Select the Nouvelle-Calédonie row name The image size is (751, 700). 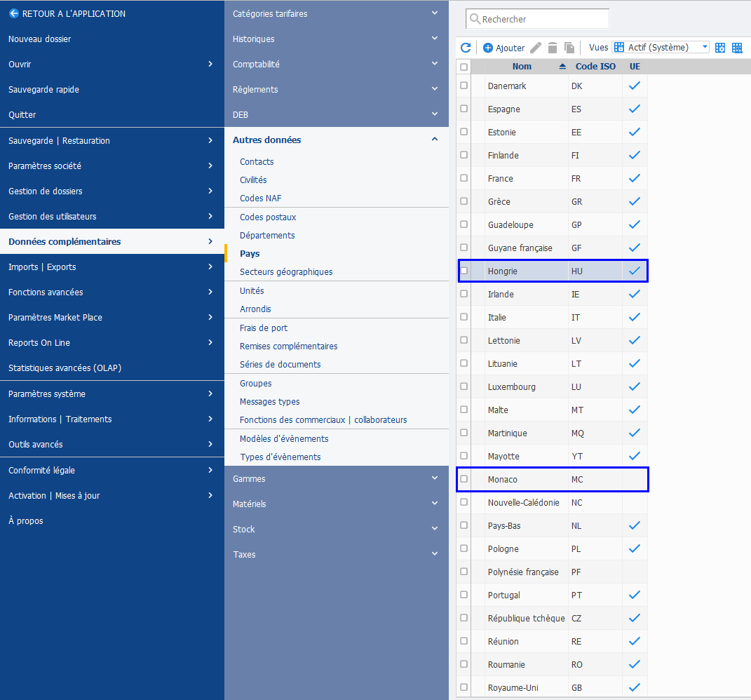pyautogui.click(x=524, y=502)
